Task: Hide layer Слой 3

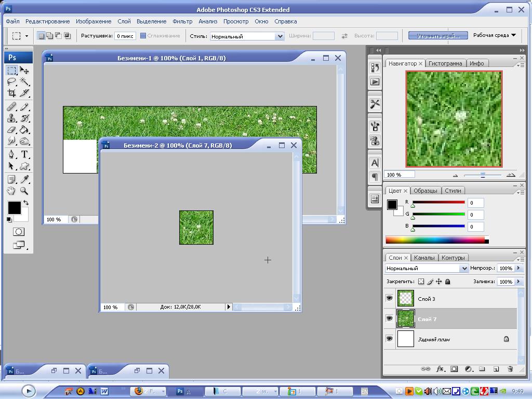Action: coord(389,298)
